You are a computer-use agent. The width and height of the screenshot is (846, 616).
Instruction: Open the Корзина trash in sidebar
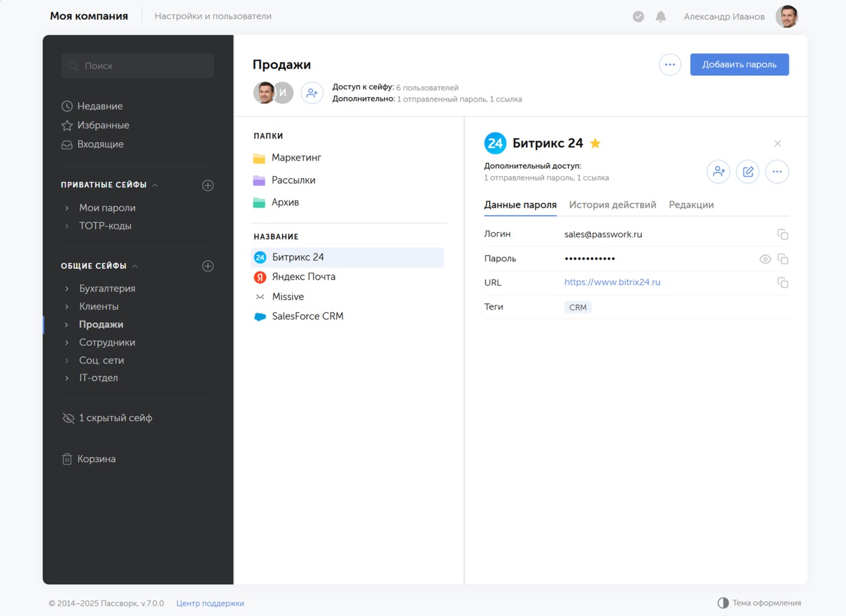(96, 459)
